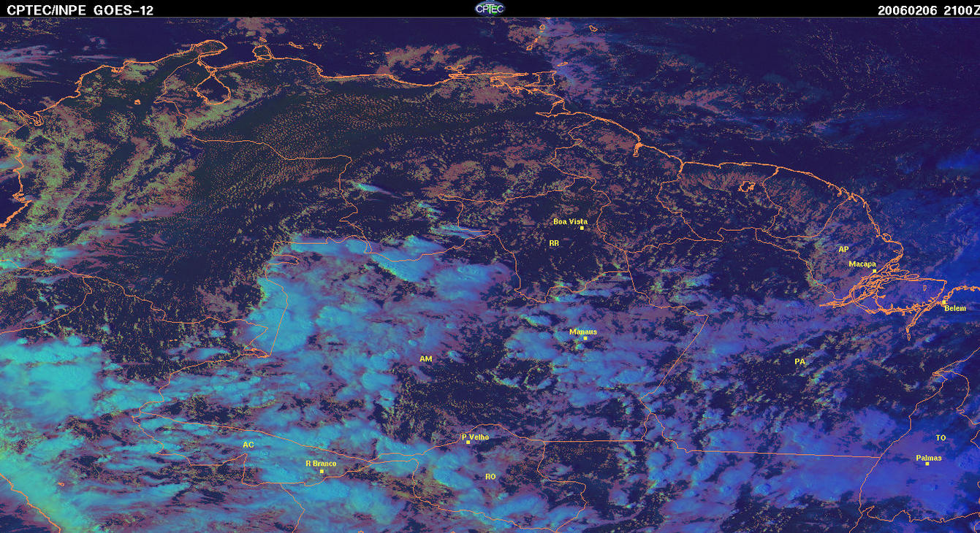Click the P Velho city label

coord(475,437)
